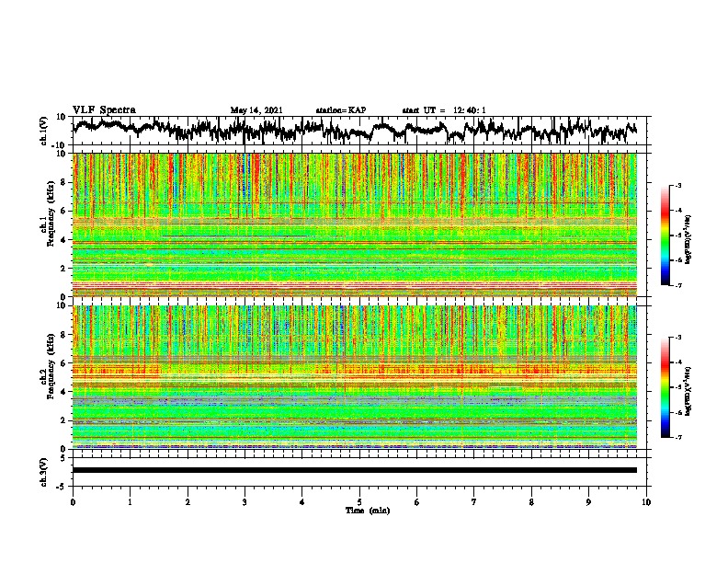Click the time axis end label "10"
Viewport: 728px width, 563px height.
click(646, 502)
